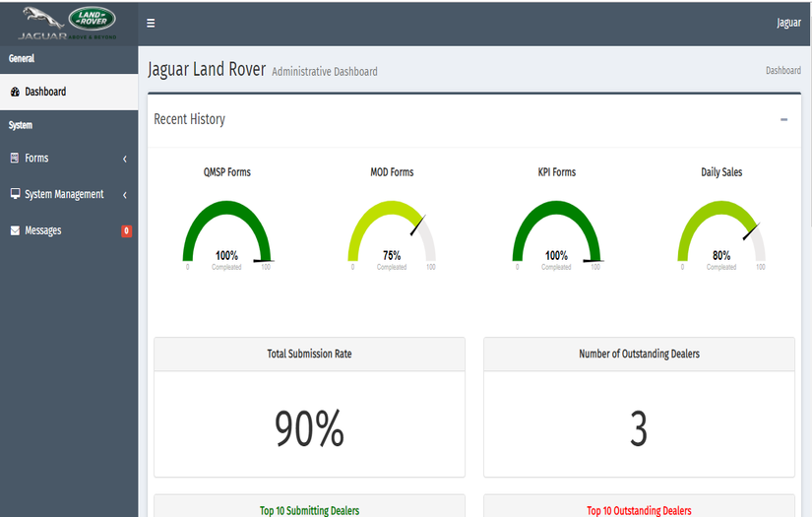
Task: Expand the Forms submenu chevron
Action: click(x=125, y=159)
